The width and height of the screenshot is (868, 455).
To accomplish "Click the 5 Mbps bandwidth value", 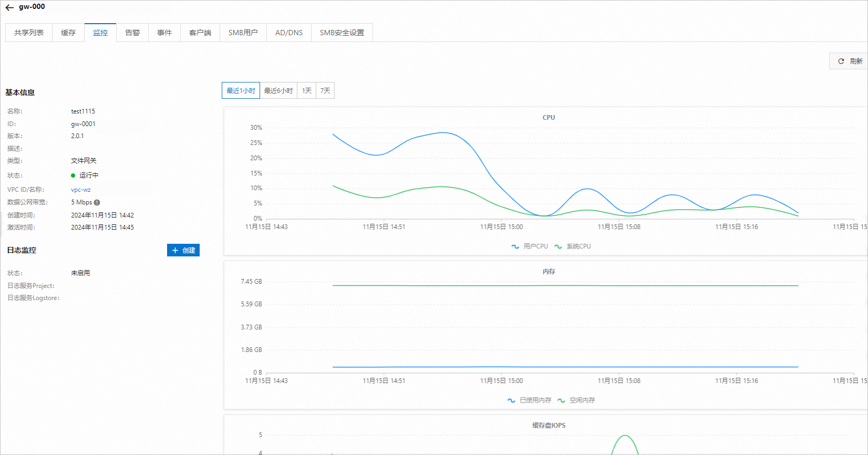I will click(x=81, y=202).
